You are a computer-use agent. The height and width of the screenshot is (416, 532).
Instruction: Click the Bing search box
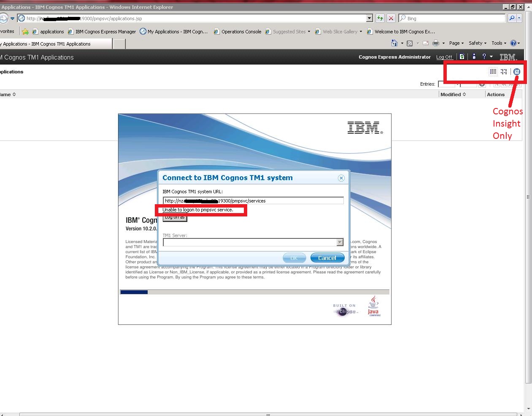tap(451, 18)
